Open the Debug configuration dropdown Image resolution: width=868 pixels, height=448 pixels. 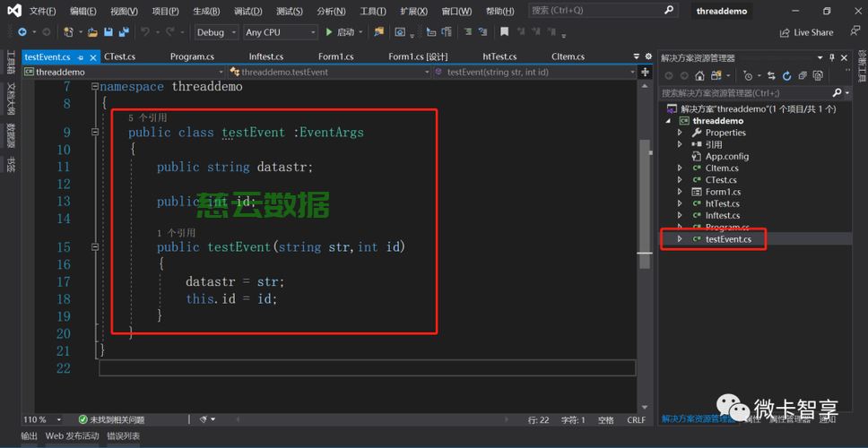coord(217,32)
